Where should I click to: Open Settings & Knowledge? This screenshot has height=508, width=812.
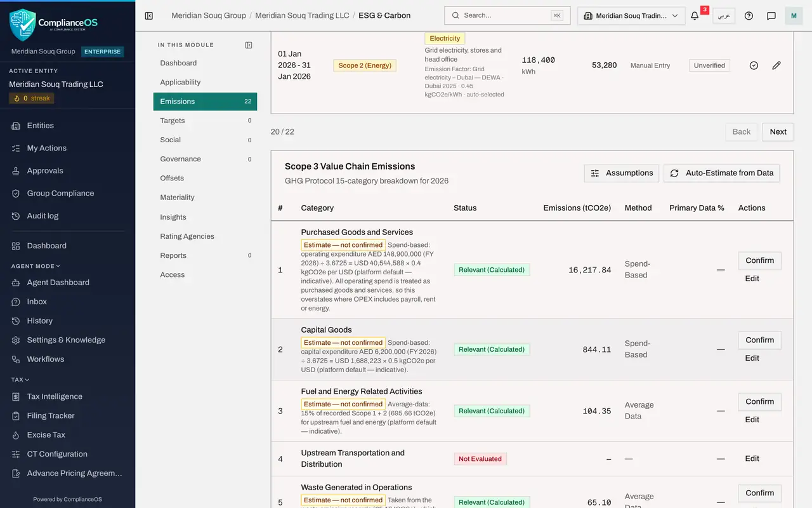click(x=67, y=340)
